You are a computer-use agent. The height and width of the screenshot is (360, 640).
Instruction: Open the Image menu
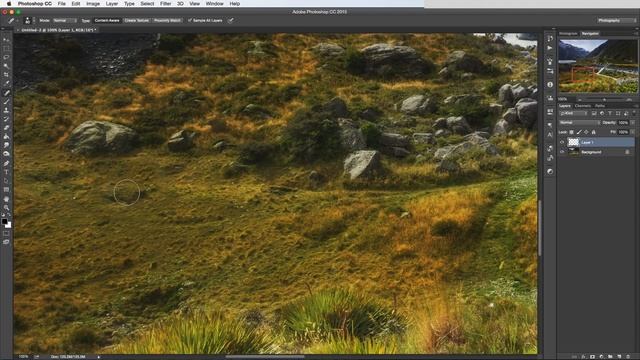click(93, 3)
